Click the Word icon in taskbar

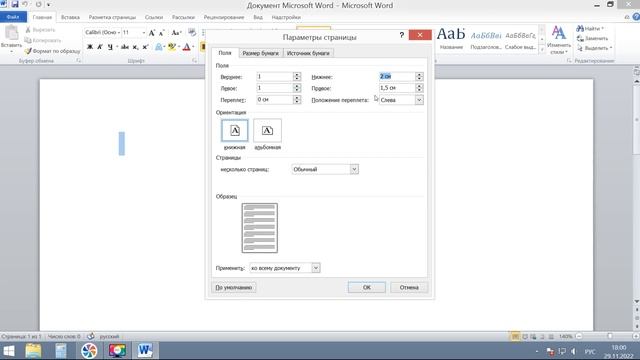point(144,351)
